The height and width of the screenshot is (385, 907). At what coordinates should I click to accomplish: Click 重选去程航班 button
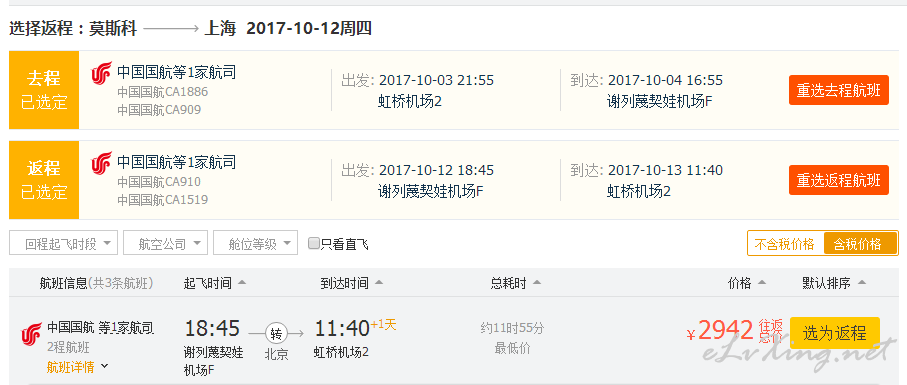839,90
